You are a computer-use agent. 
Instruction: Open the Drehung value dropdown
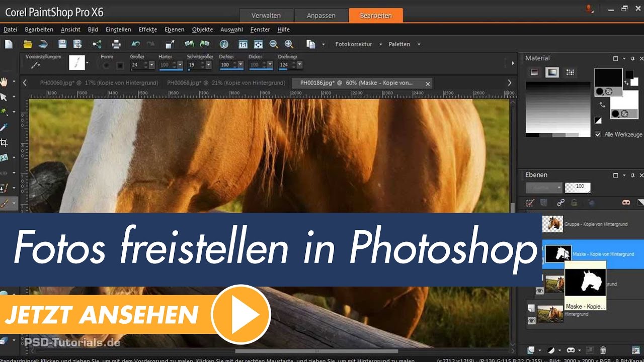(300, 65)
